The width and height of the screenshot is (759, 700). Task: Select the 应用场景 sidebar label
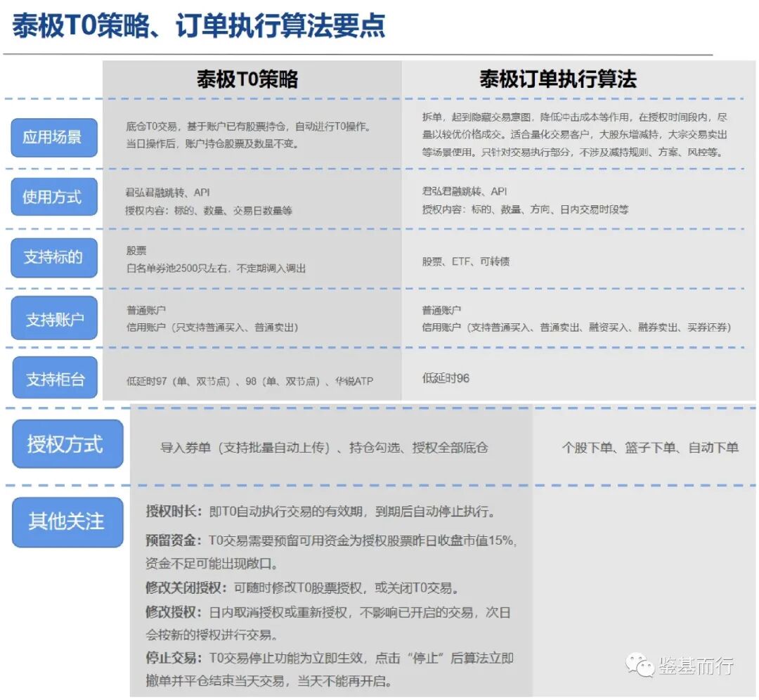click(54, 138)
